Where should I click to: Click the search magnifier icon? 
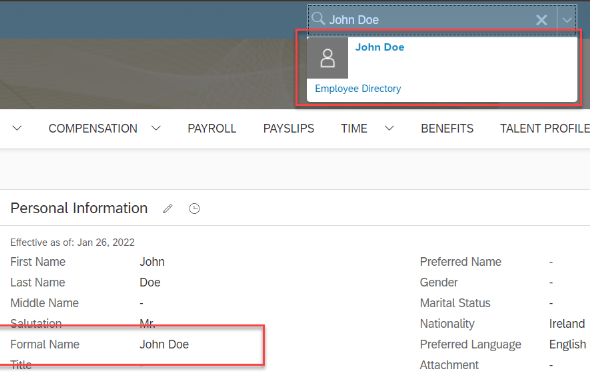click(x=318, y=18)
